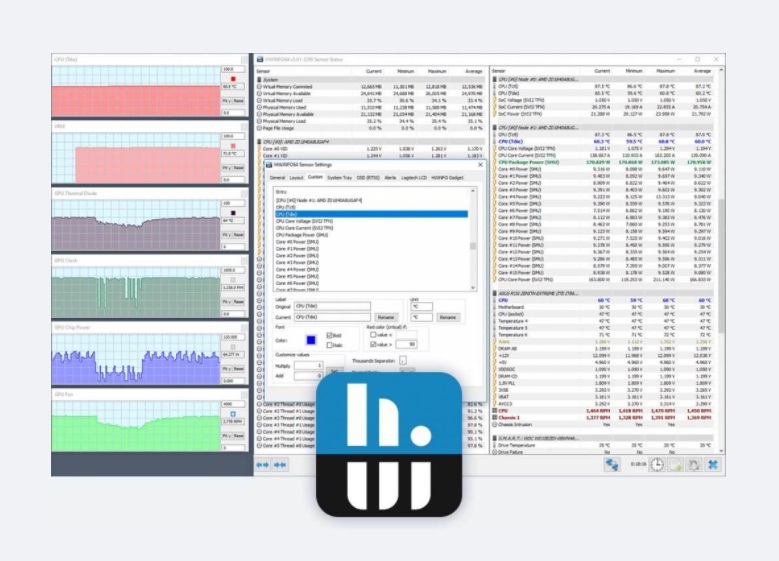779x561 pixels.
Task: Click the Chassis Intrusion status icon
Action: [495, 425]
